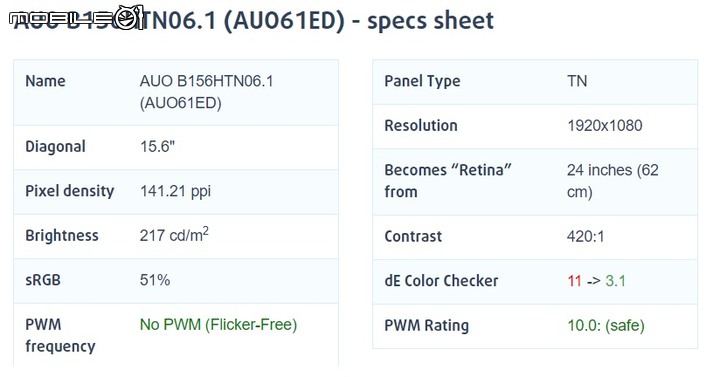Image resolution: width=720 pixels, height=377 pixels.
Task: Click the Contrast 420:1 value
Action: 585,236
